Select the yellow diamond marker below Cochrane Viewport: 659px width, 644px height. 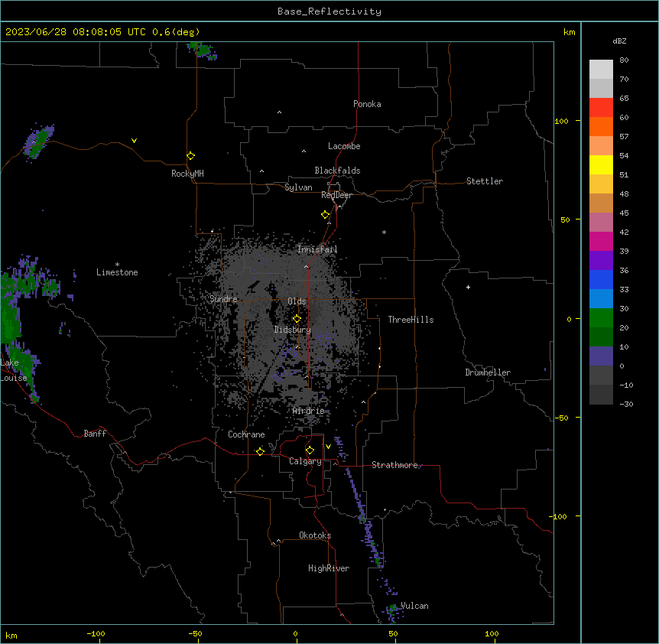(x=260, y=451)
